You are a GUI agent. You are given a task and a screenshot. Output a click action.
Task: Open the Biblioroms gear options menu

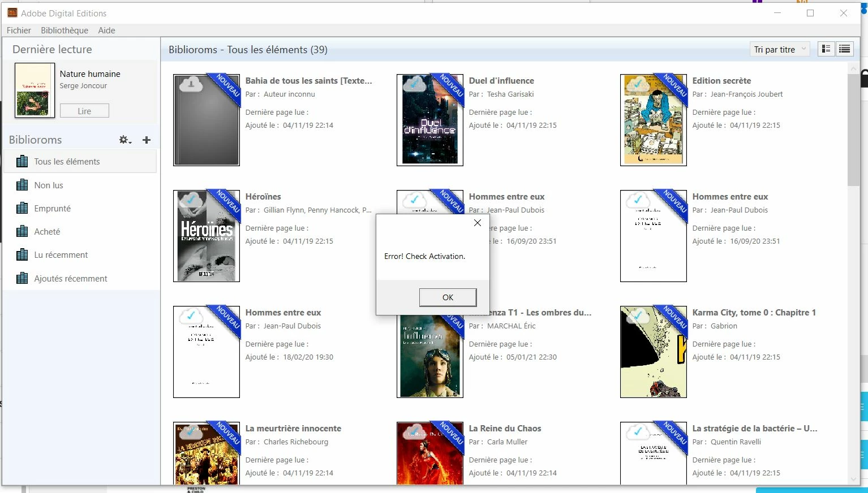click(125, 140)
